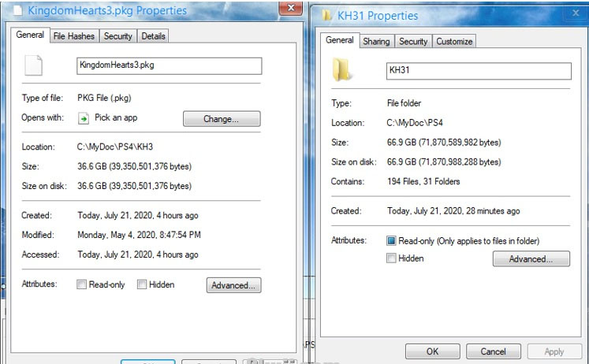Screen dimensions: 589x364
Task: Click Cancel in KH31 Properties
Action: 494,351
